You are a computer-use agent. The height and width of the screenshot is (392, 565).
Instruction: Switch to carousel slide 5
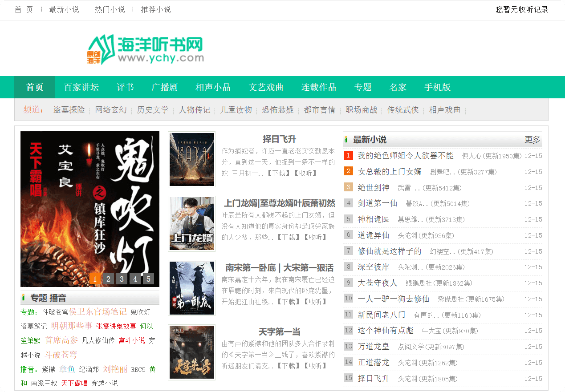tap(148, 279)
